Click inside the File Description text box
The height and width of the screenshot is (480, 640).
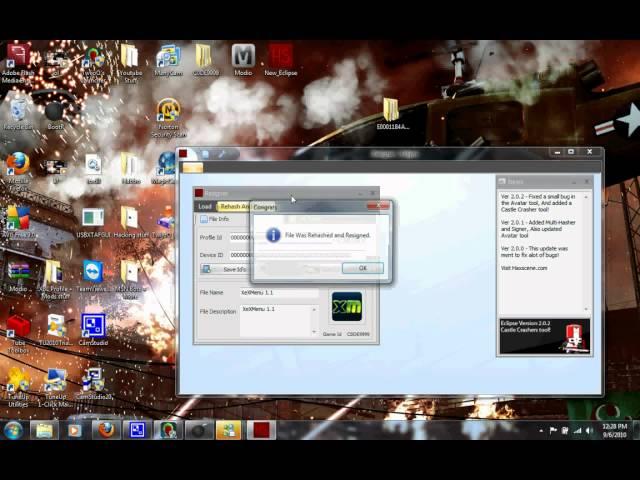click(x=276, y=321)
